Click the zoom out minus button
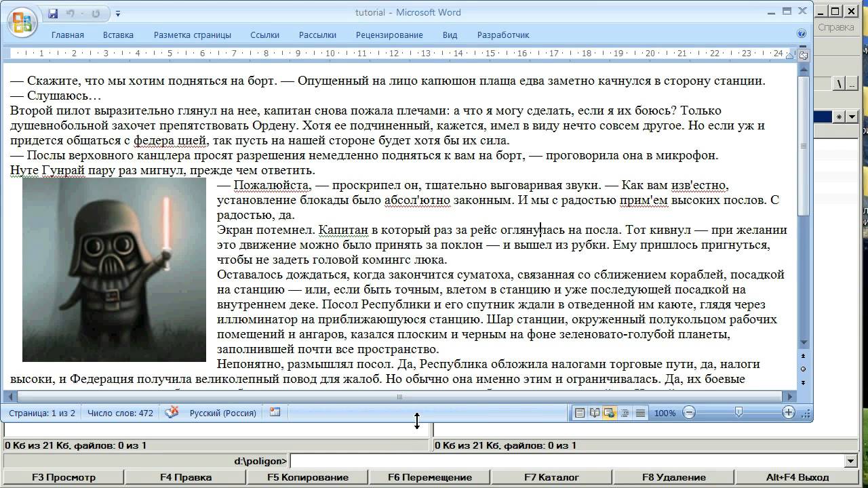This screenshot has width=868, height=488. 689,412
